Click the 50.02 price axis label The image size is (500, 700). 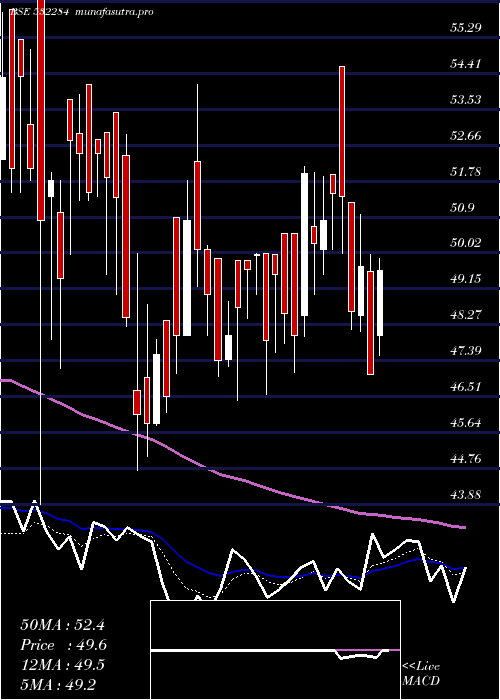tap(466, 243)
